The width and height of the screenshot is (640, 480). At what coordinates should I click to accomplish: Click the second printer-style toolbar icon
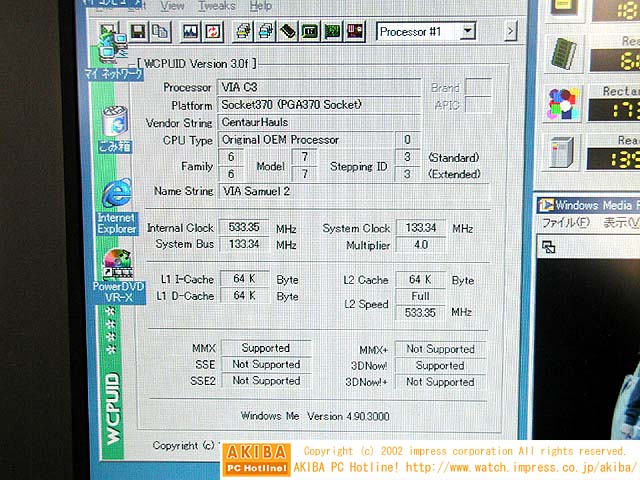click(x=266, y=31)
